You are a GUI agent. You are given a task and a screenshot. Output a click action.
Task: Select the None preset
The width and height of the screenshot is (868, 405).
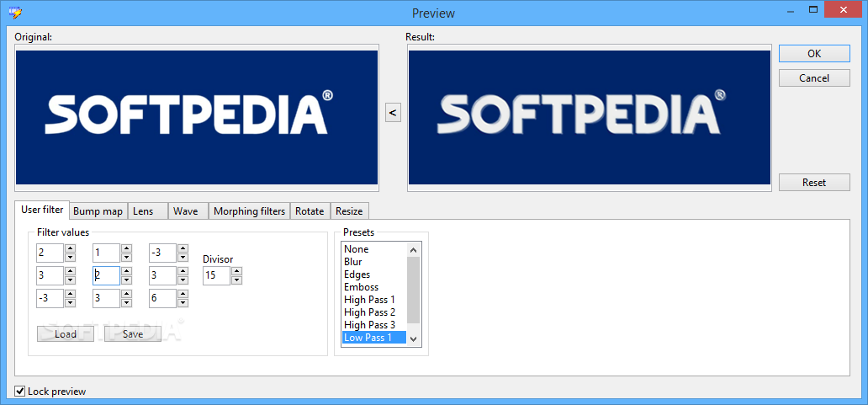click(x=375, y=249)
